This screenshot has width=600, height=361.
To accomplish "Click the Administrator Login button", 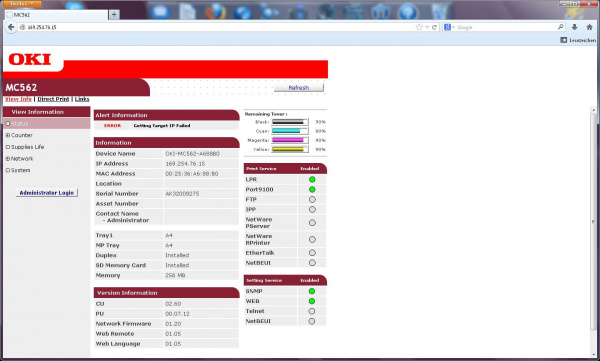I will point(47,193).
